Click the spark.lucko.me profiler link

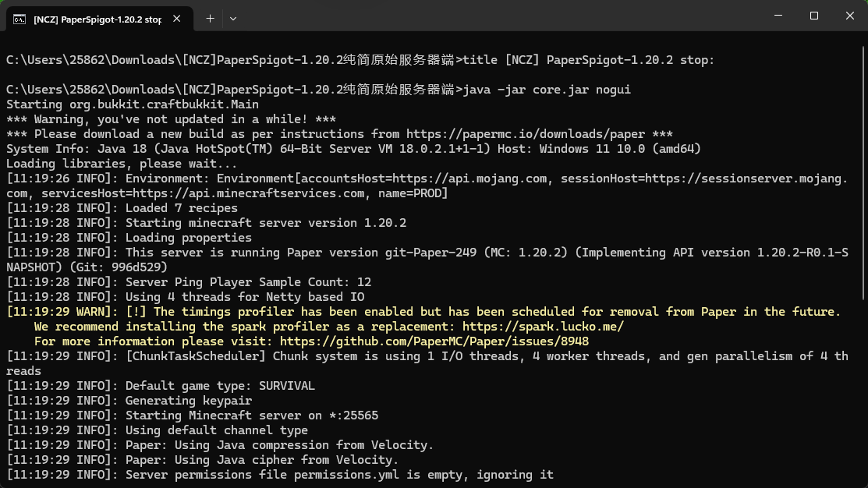tap(543, 327)
